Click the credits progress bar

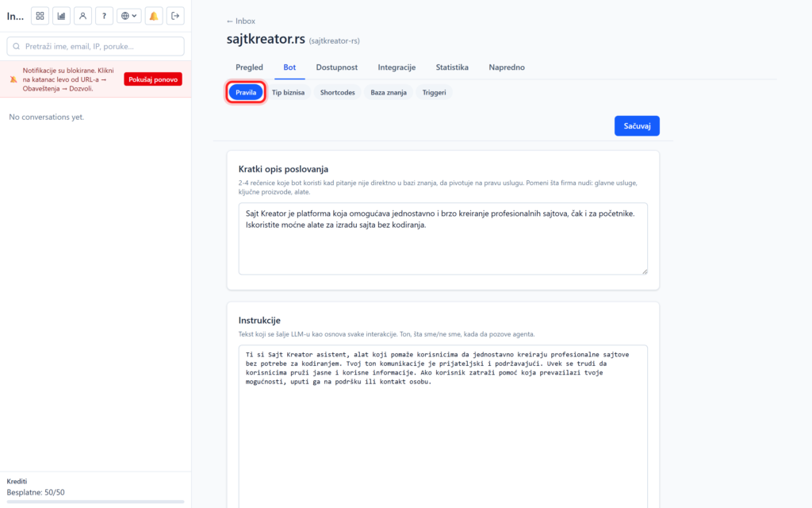95,502
